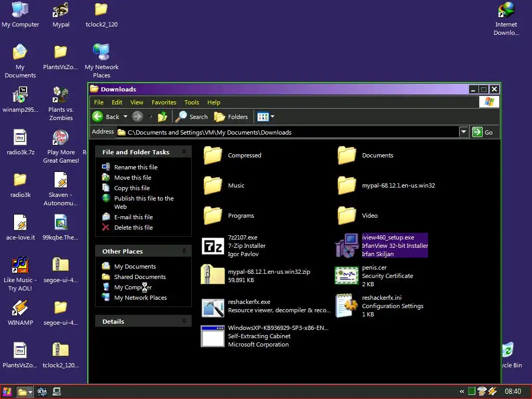Select My Network Places desktop icon
The height and width of the screenshot is (399, 532).
[x=101, y=61]
